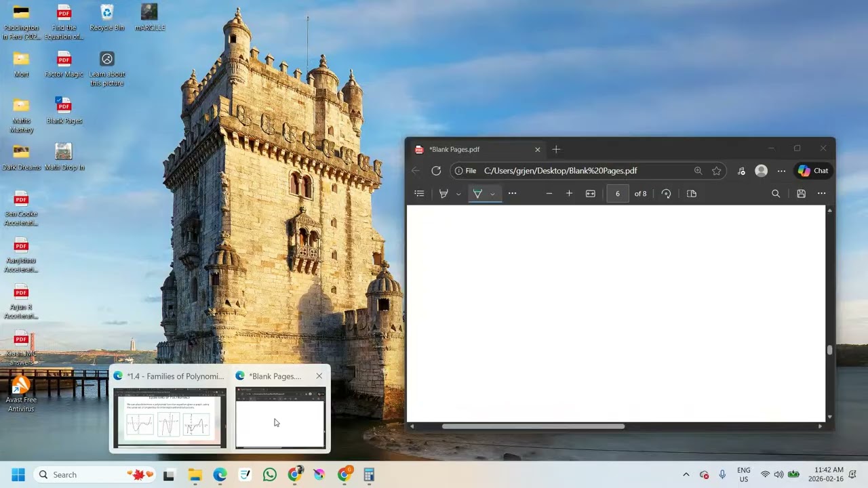Image resolution: width=868 pixels, height=488 pixels.
Task: Open the Edge profile avatar
Action: coord(762,171)
